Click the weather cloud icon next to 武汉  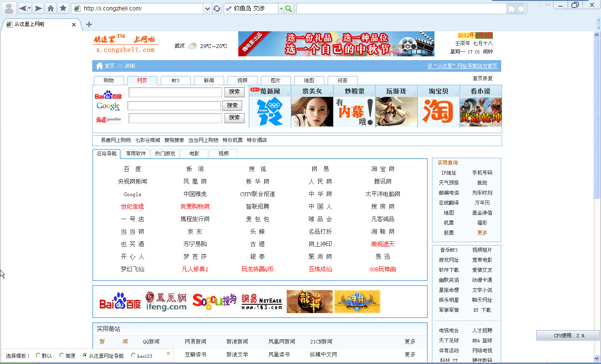pyautogui.click(x=192, y=46)
